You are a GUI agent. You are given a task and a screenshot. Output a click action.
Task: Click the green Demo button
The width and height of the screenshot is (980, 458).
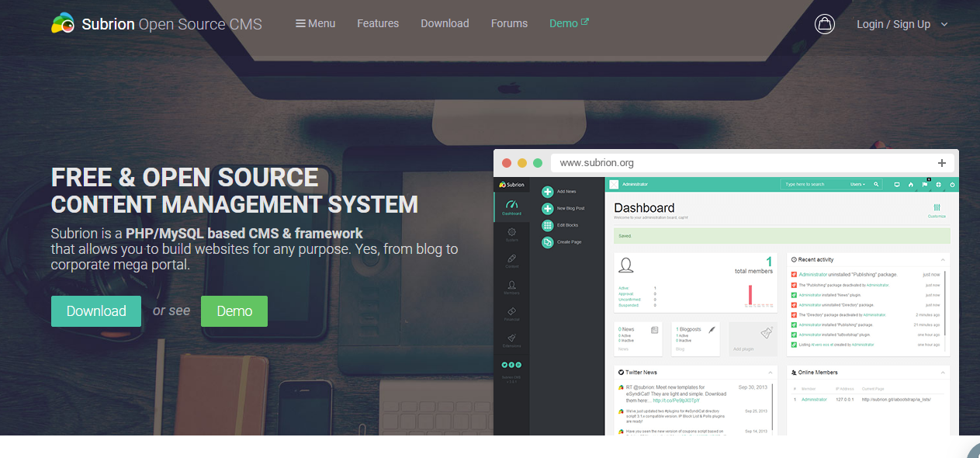(234, 311)
